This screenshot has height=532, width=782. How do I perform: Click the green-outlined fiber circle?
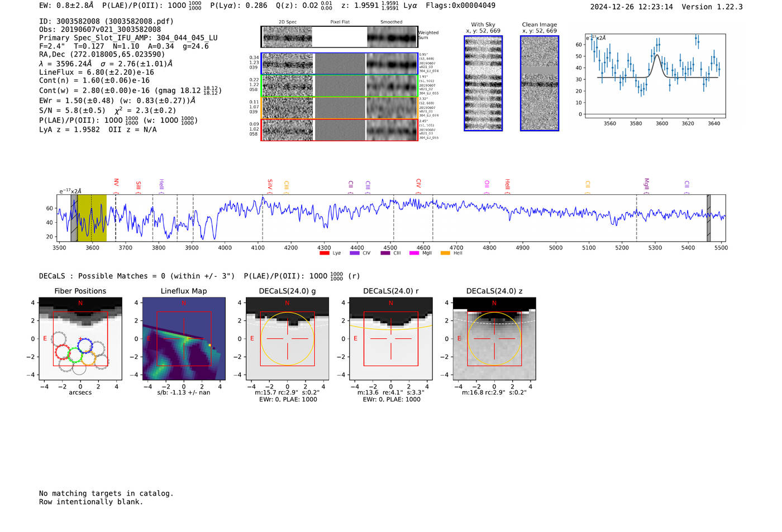pyautogui.click(x=75, y=355)
